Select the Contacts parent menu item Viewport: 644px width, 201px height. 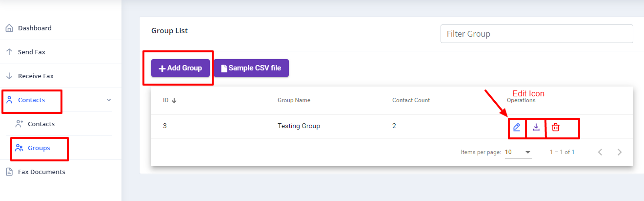[x=60, y=100]
